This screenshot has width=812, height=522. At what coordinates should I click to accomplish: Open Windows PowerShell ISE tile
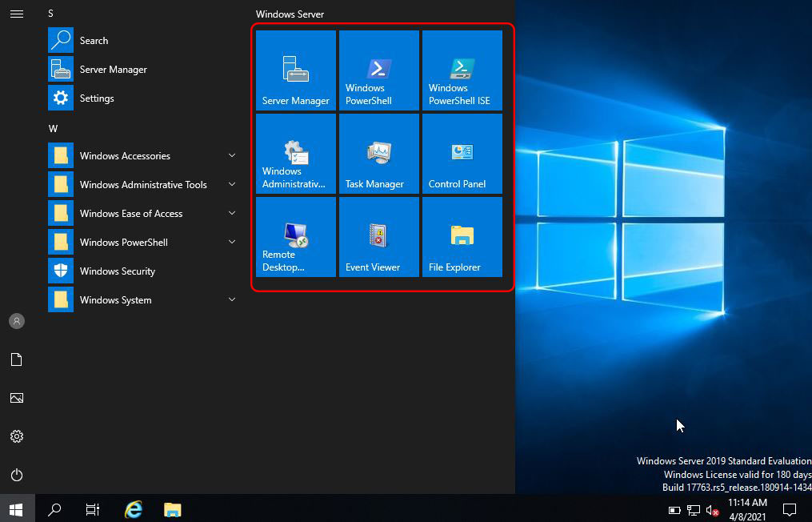point(462,70)
